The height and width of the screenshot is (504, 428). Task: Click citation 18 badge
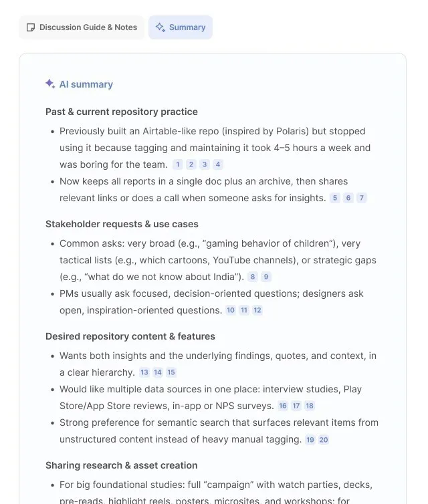click(310, 406)
